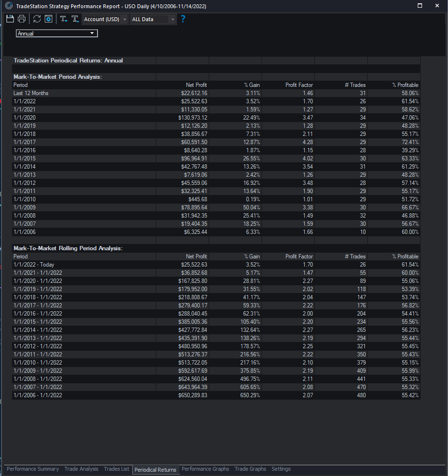Open the Annual period dropdown
Image resolution: width=448 pixels, height=476 pixels.
tap(57, 34)
